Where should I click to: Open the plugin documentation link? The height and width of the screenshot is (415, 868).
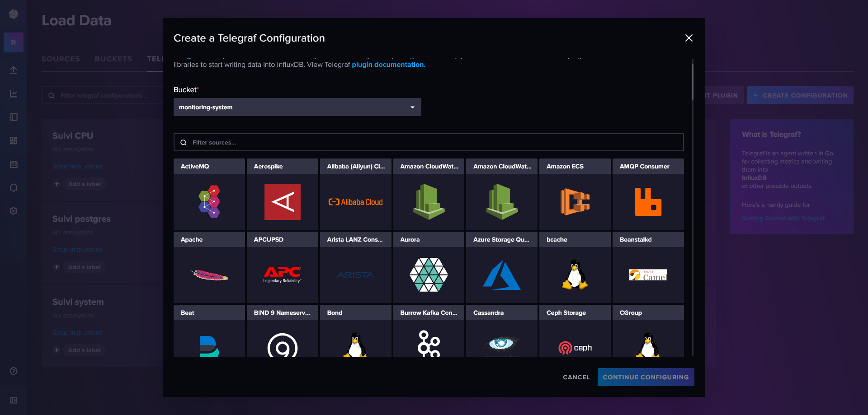388,65
